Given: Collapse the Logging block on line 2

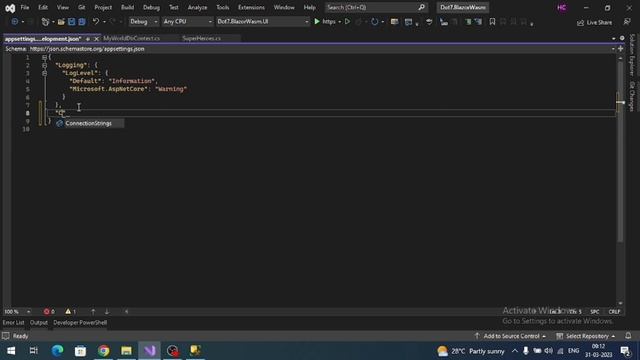Looking at the screenshot, I should pyautogui.click(x=44, y=65).
